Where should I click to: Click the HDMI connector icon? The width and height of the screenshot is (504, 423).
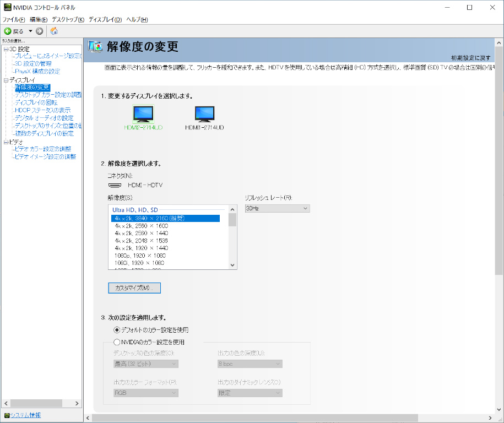115,185
